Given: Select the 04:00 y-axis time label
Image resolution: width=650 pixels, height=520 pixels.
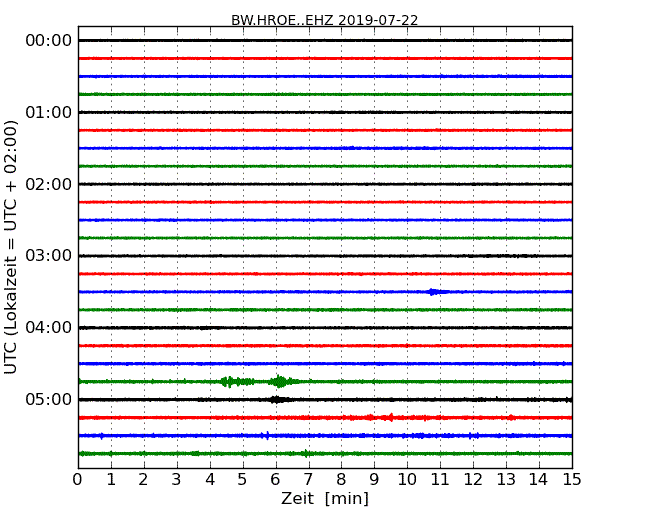Looking at the screenshot, I should 49,328.
